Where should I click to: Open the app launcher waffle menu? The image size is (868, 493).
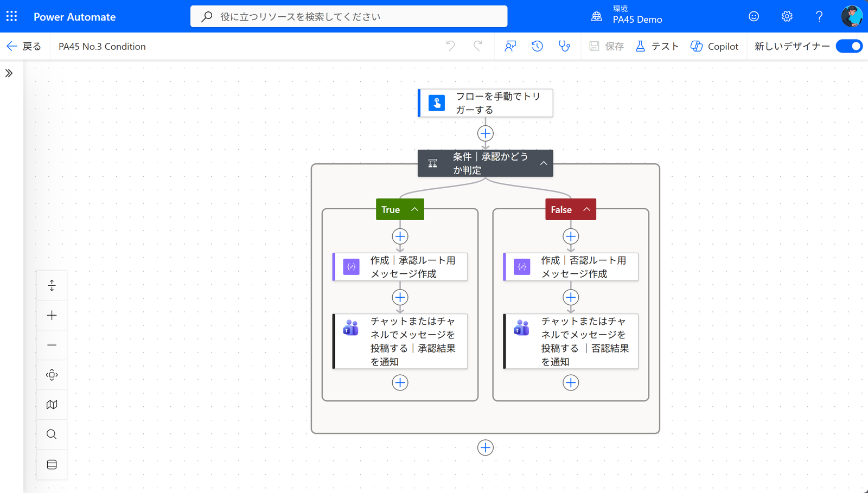11,16
